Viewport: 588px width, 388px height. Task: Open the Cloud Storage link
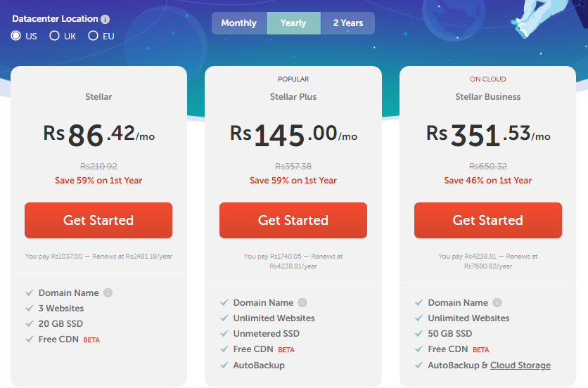point(520,366)
